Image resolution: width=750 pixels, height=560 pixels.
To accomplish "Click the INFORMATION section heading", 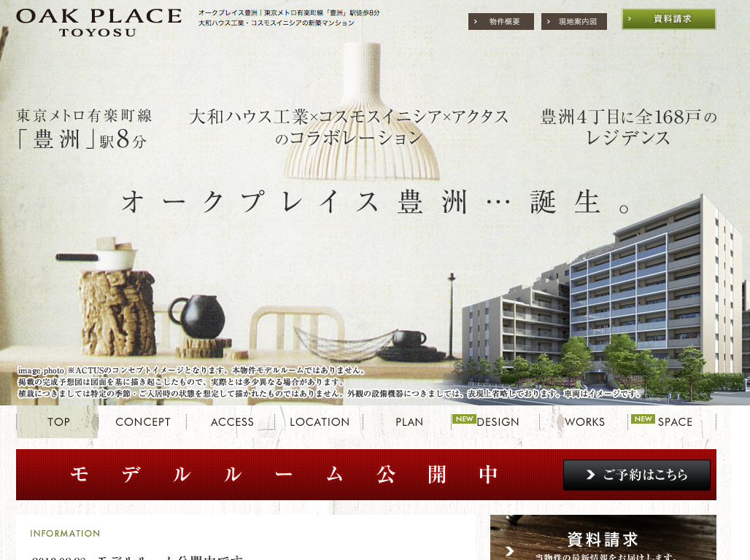I will (x=65, y=534).
